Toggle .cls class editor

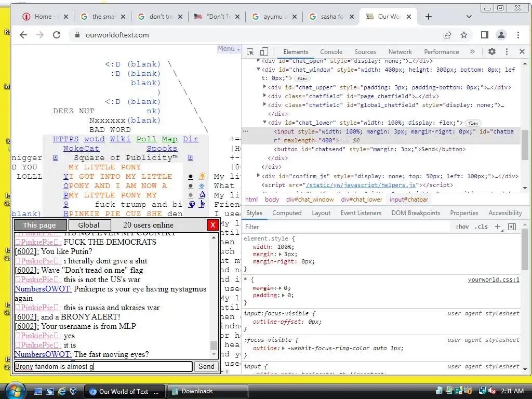(481, 227)
